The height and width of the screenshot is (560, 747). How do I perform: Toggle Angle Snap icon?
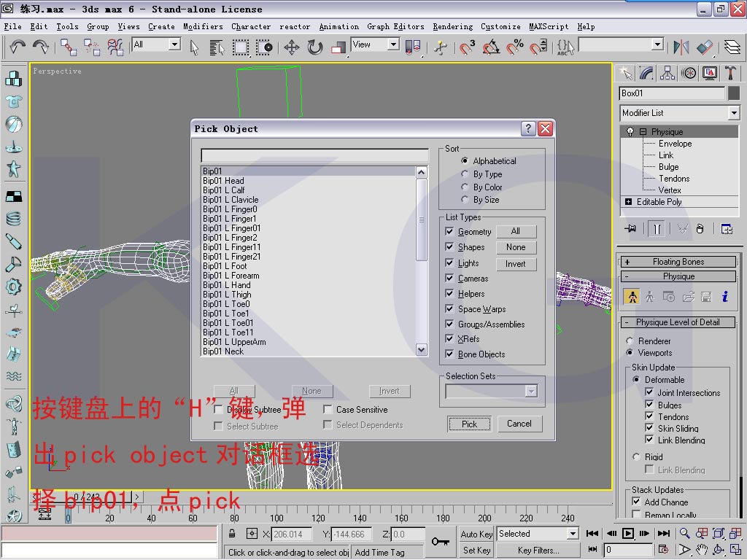coord(491,47)
